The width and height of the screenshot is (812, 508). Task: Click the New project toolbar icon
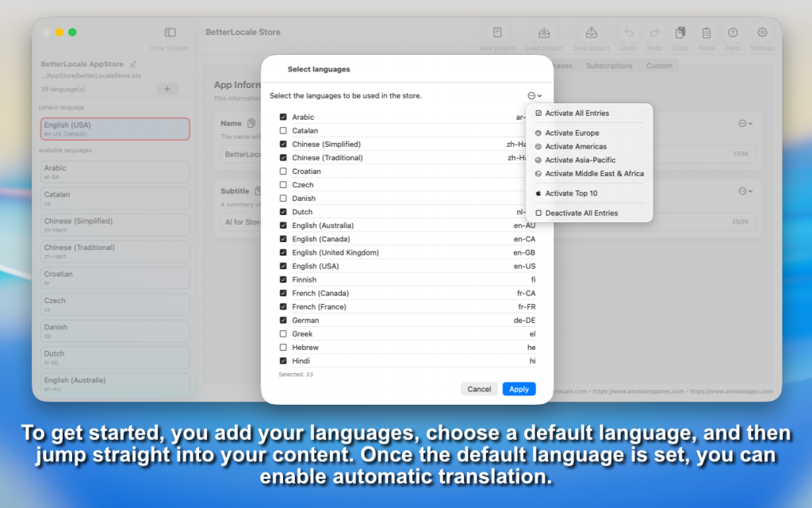497,33
